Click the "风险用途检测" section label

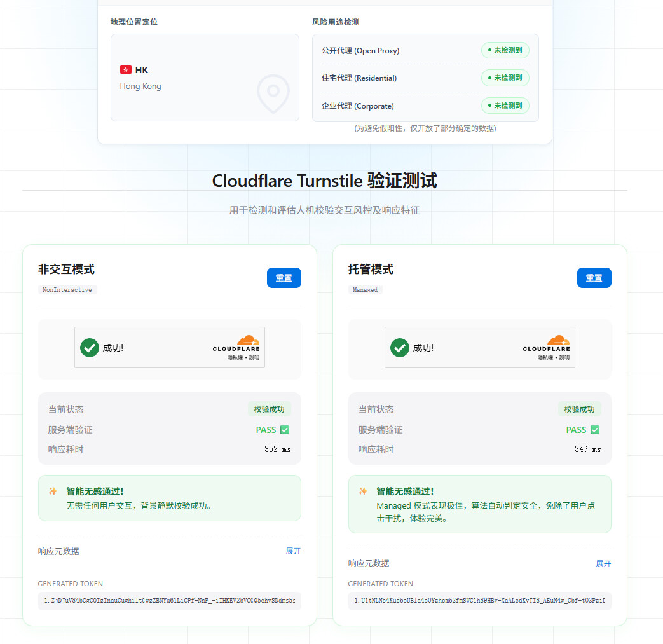[336, 22]
